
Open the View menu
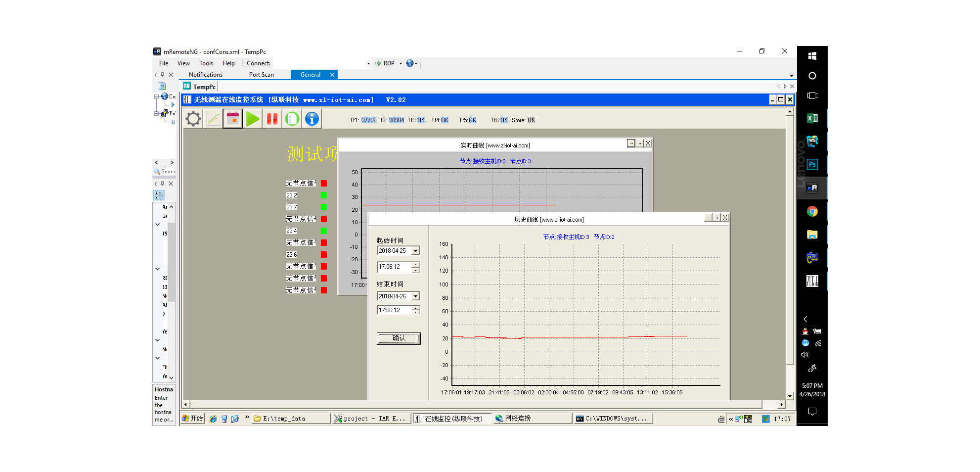click(x=183, y=63)
